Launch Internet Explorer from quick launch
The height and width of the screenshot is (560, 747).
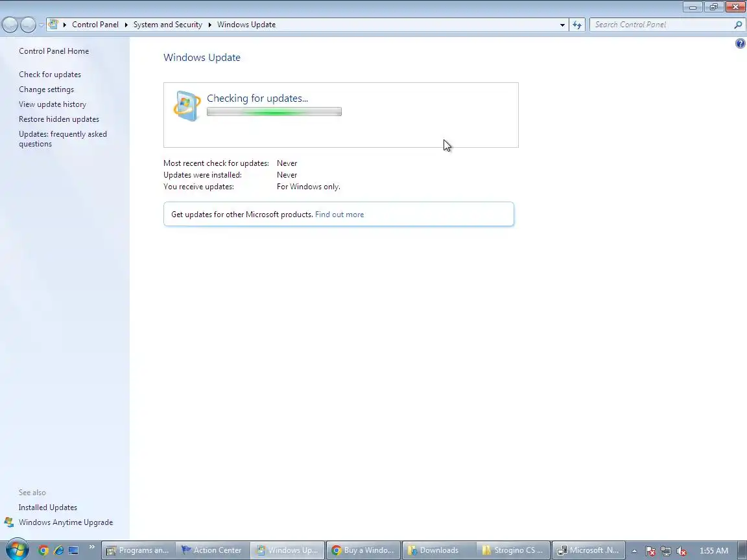(58, 550)
